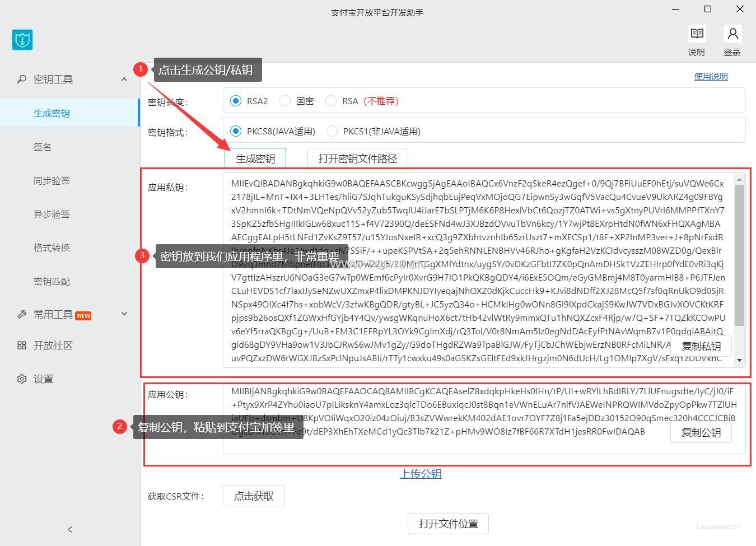
Task: Click the 应用私钥 label
Action: (167, 187)
